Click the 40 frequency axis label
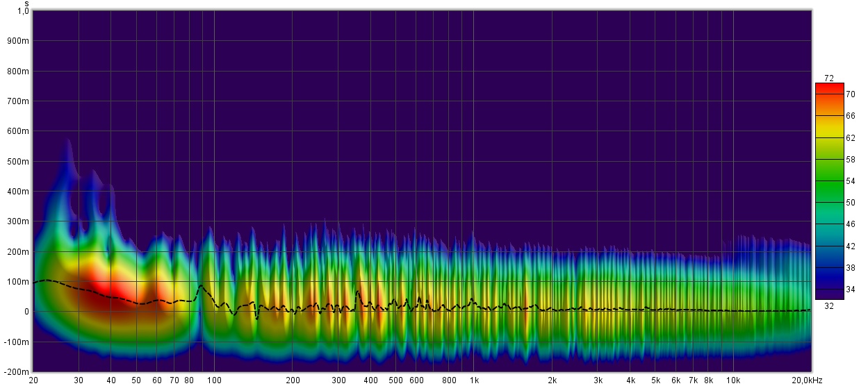The image size is (868, 386). tap(111, 380)
